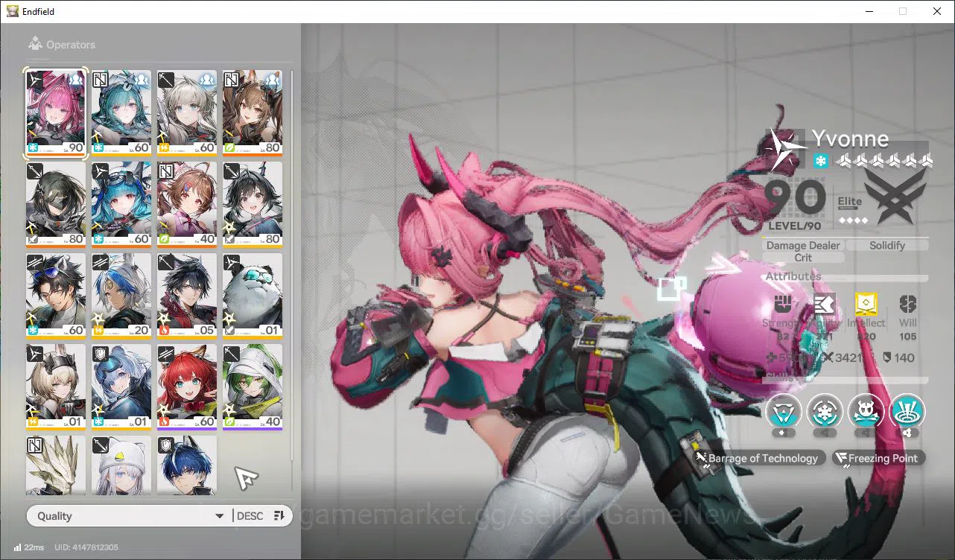Click the crossed-swords ATK 3421 stat

tap(843, 357)
